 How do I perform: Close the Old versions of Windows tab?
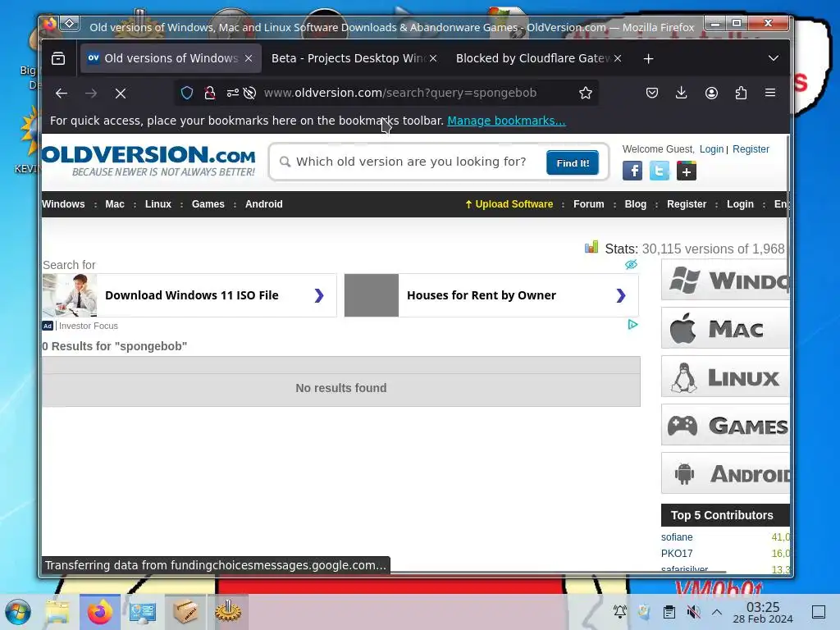(249, 58)
